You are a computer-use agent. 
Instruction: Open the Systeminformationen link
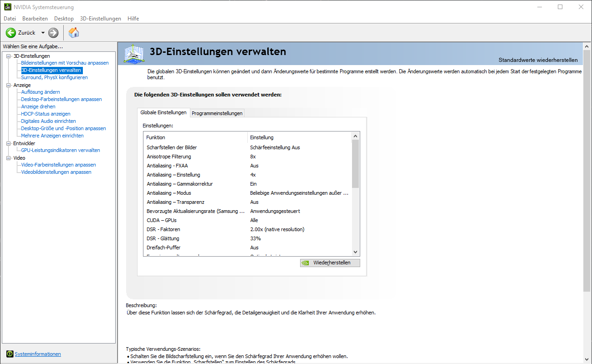point(38,354)
